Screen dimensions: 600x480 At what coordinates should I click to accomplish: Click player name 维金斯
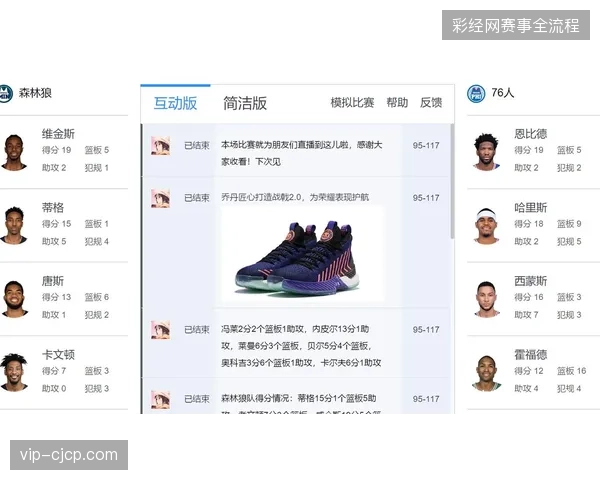coord(58,134)
